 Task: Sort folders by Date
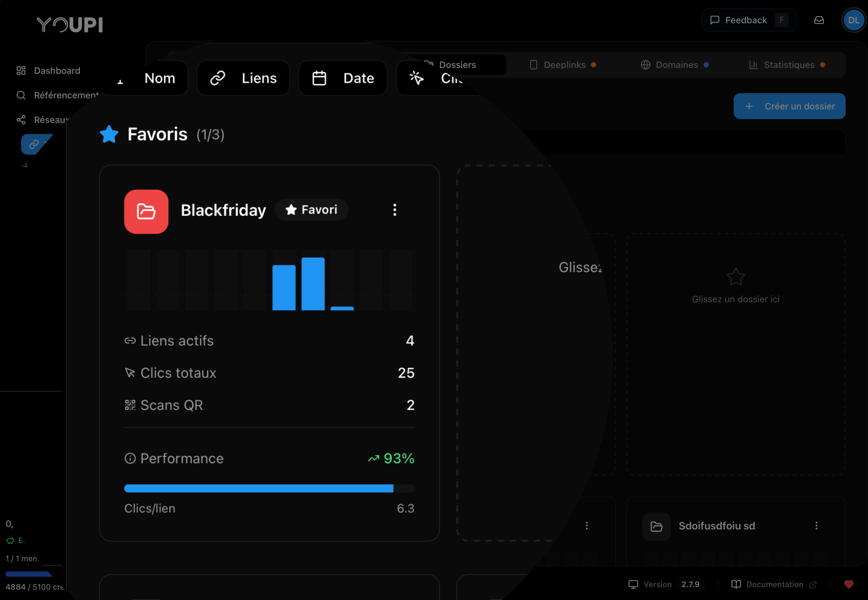click(343, 78)
